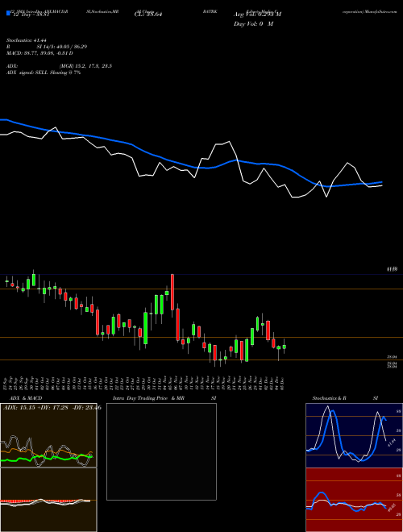Click the '41.44' value label in stochastics panel
The height and width of the screenshot is (532, 403).
coord(392,443)
